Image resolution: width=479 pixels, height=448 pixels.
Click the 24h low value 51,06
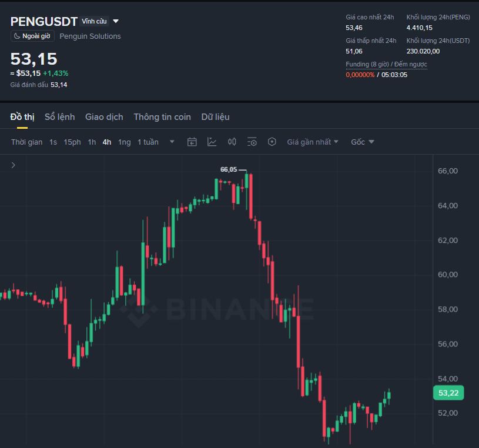click(354, 51)
